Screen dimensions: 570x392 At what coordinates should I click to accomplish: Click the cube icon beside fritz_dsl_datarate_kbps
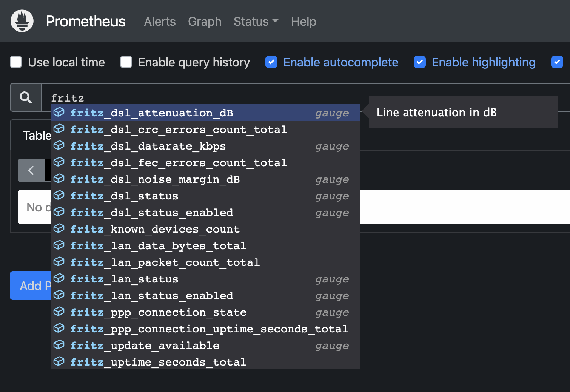click(x=59, y=145)
